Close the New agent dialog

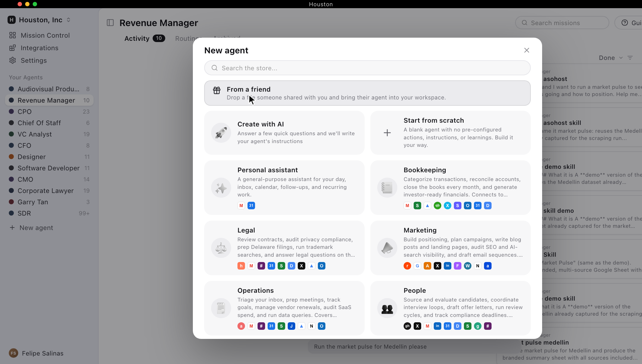pos(527,50)
